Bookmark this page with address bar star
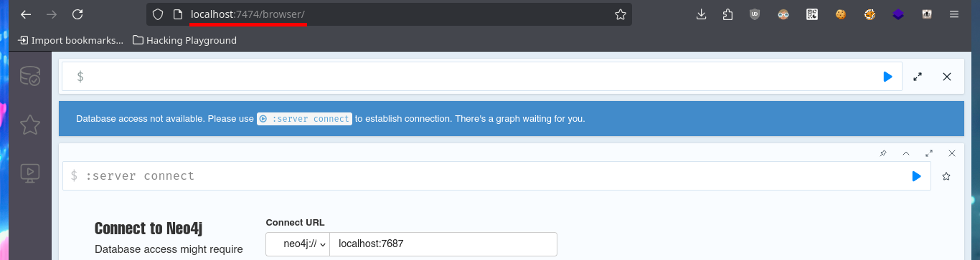The height and width of the screenshot is (260, 980). coord(620,14)
